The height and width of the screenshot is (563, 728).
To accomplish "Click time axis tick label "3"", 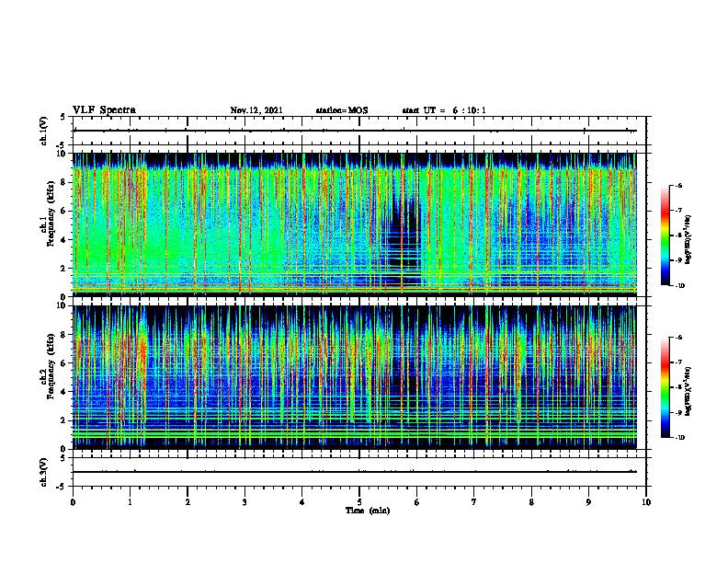I will (245, 502).
